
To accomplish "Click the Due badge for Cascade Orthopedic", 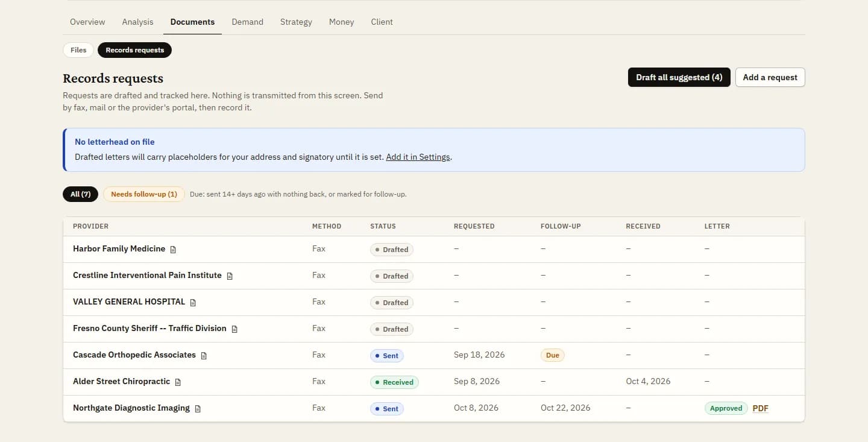I will [x=552, y=355].
